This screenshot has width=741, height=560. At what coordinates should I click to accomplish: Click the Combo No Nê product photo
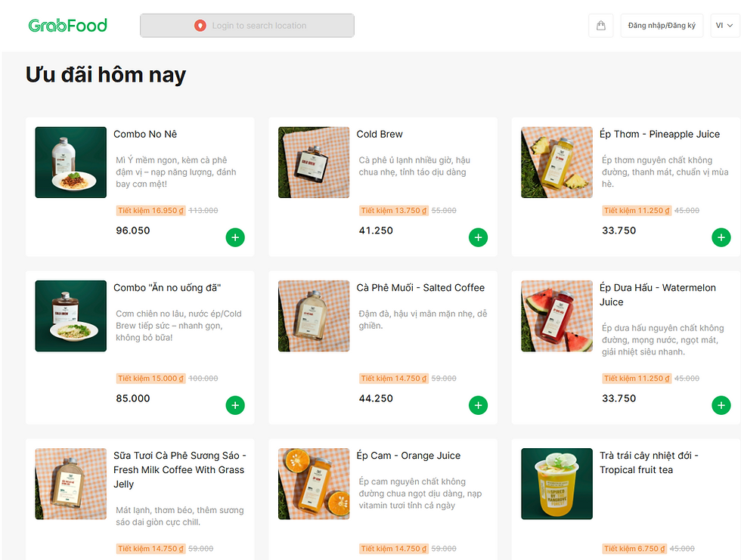(x=70, y=162)
